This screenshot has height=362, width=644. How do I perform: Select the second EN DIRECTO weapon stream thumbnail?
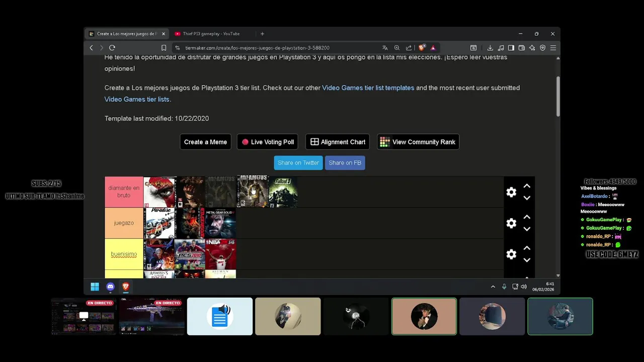(151, 316)
